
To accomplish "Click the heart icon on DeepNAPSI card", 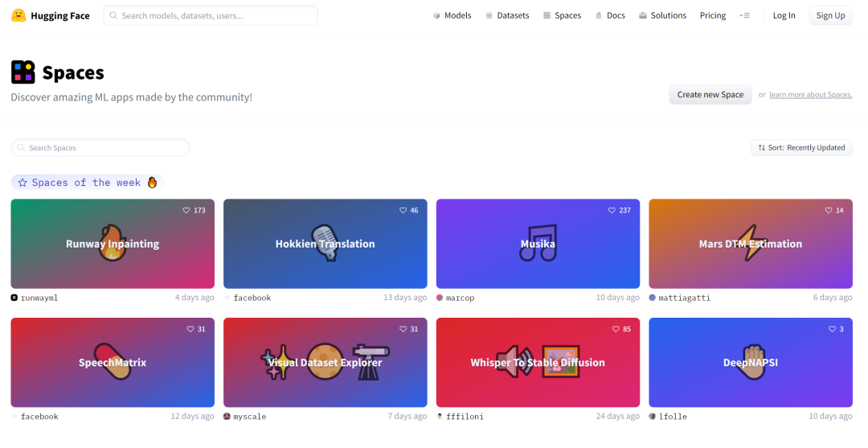I will point(832,329).
